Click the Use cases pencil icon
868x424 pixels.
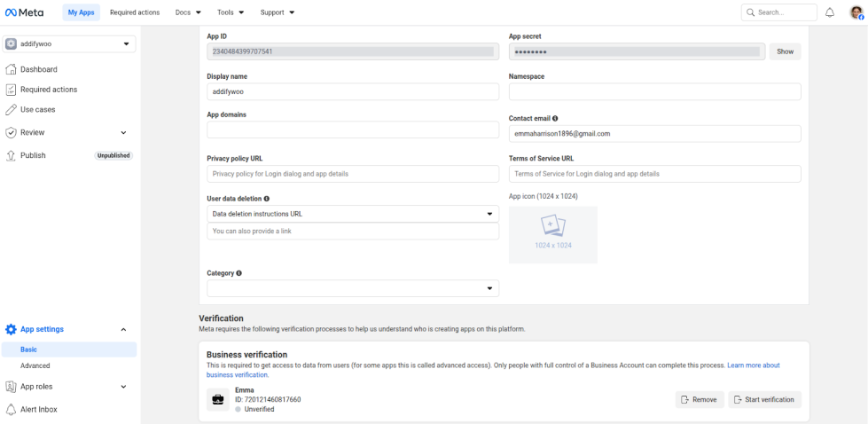point(12,109)
